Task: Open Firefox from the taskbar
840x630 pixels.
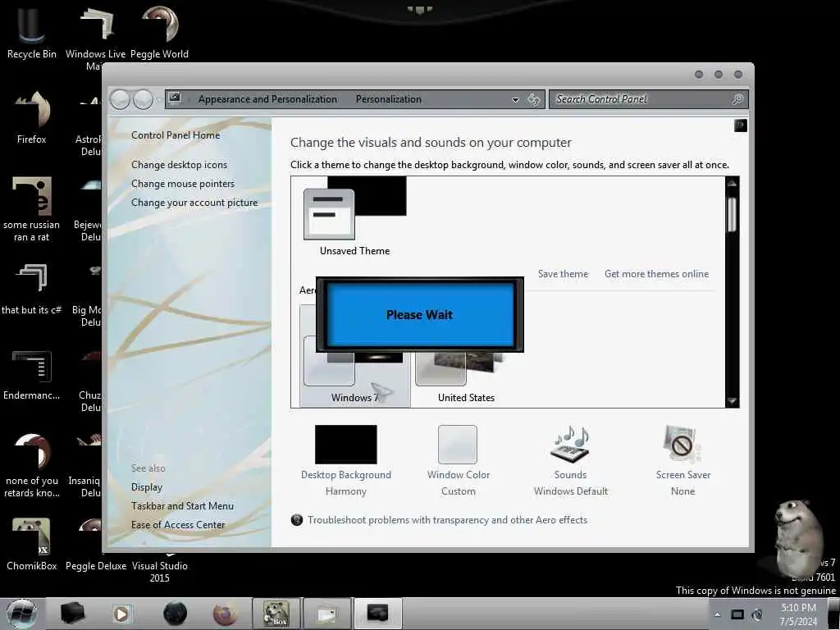Action: [225, 614]
